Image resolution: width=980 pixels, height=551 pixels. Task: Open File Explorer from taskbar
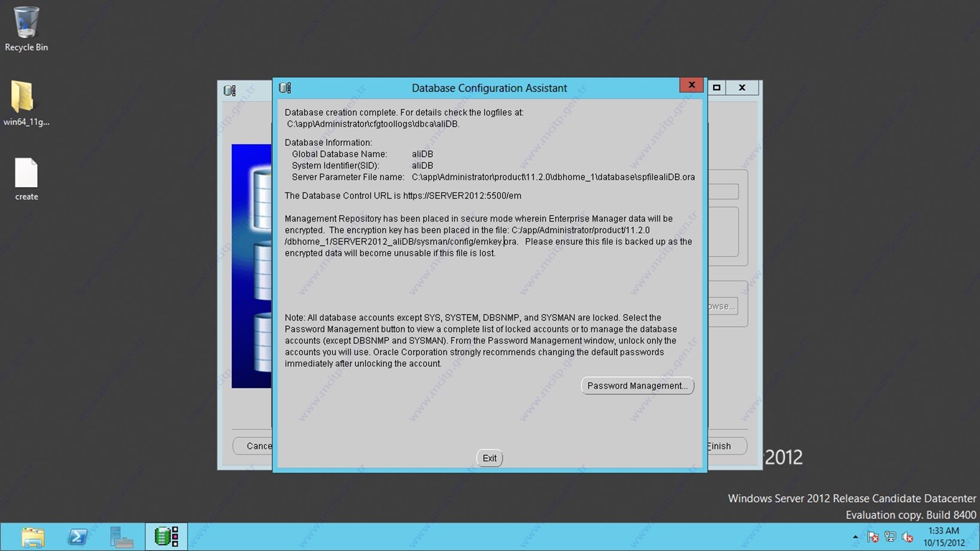point(33,537)
